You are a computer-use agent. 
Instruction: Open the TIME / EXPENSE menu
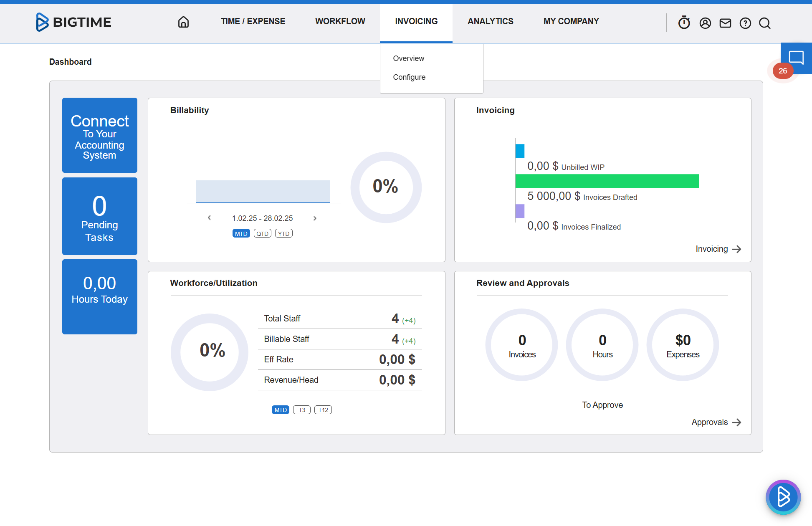click(x=253, y=21)
